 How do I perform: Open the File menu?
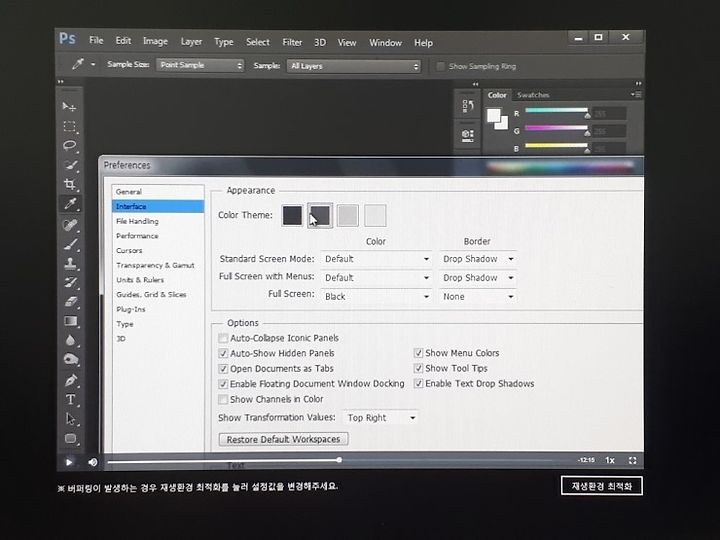point(96,40)
